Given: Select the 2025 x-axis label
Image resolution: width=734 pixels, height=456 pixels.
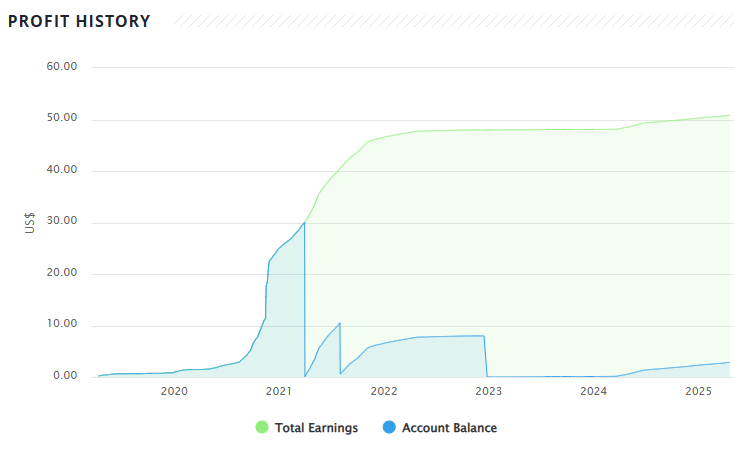Looking at the screenshot, I should pyautogui.click(x=699, y=391).
